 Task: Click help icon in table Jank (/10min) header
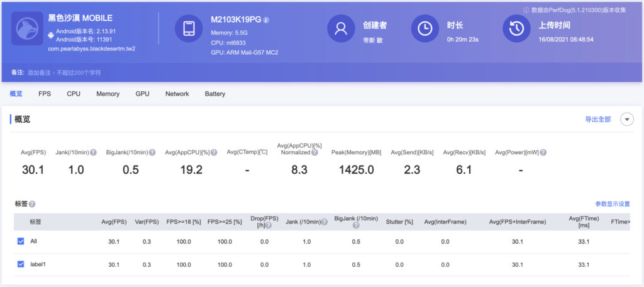tap(325, 222)
